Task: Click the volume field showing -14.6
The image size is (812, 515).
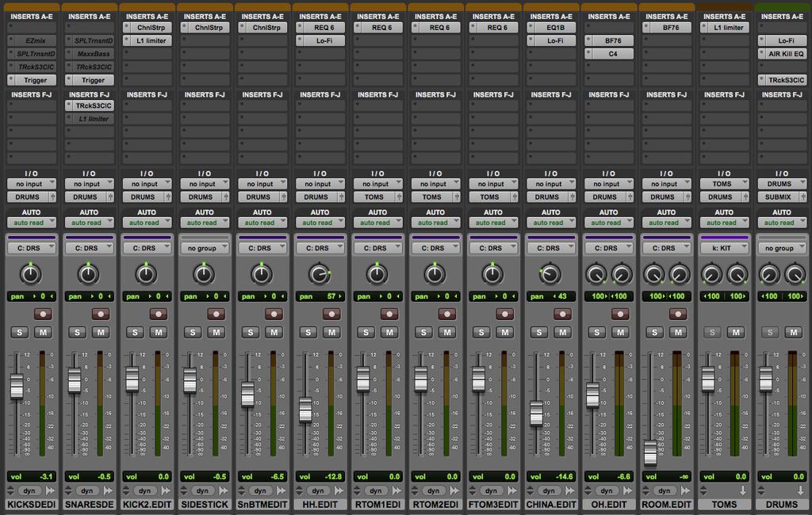Action: coord(552,477)
